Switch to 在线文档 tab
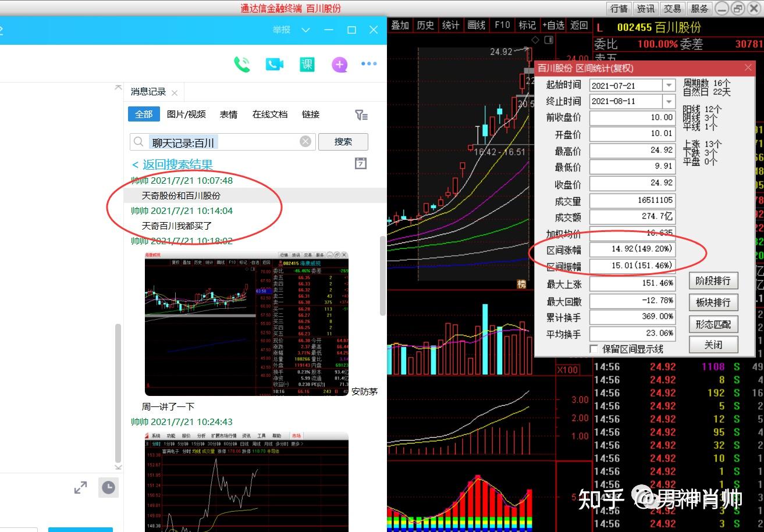The image size is (764, 532). [270, 114]
